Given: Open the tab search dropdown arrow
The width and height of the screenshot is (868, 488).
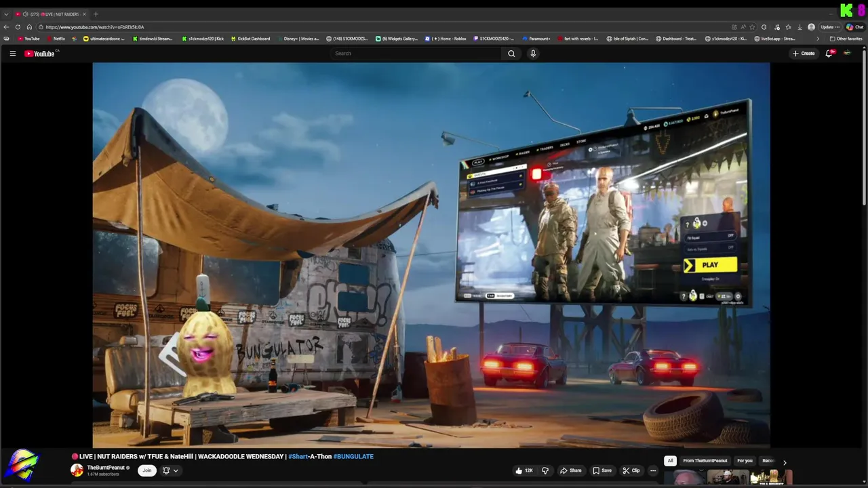Looking at the screenshot, I should coord(6,14).
